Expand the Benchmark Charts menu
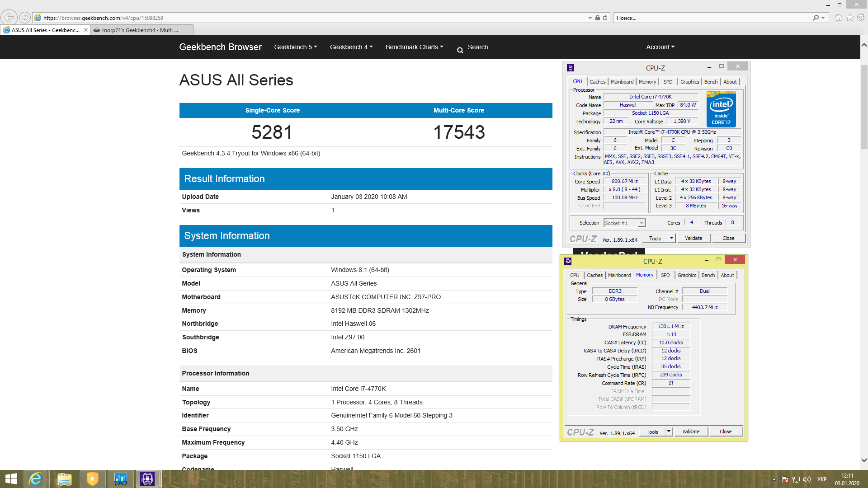 [x=414, y=47]
